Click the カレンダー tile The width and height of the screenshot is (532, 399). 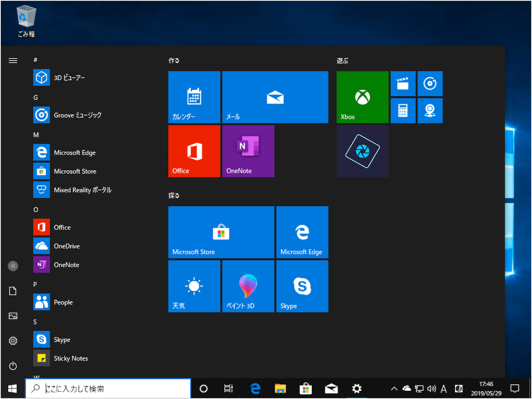click(x=194, y=97)
